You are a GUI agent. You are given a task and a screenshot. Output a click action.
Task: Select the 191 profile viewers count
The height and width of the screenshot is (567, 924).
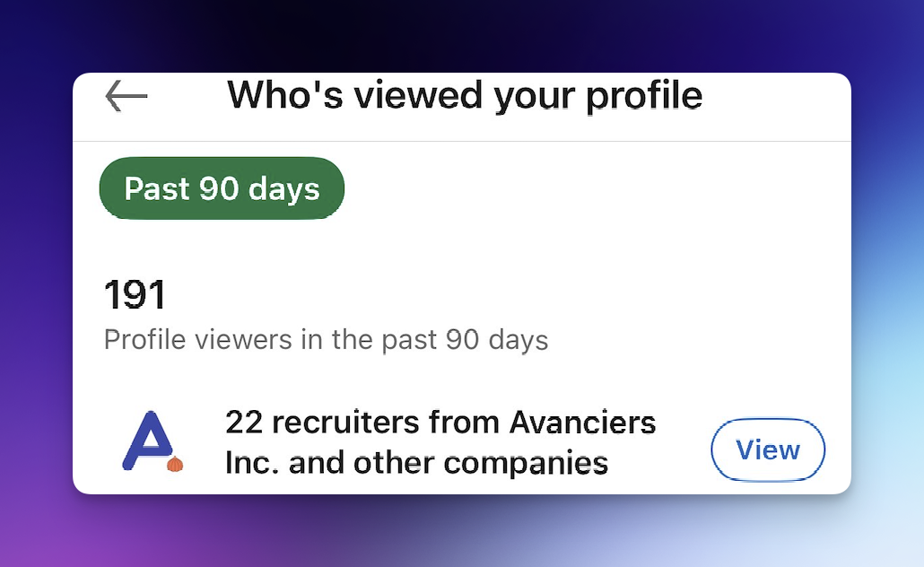click(135, 295)
